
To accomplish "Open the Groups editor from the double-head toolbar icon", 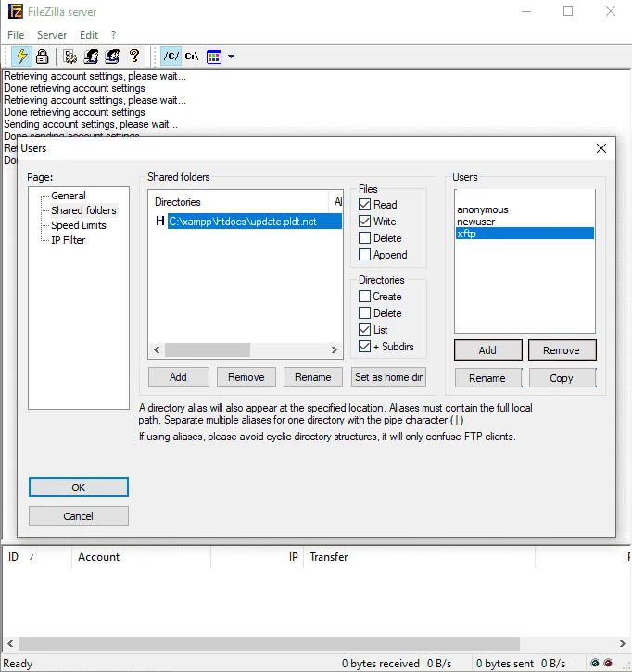I will 112,57.
